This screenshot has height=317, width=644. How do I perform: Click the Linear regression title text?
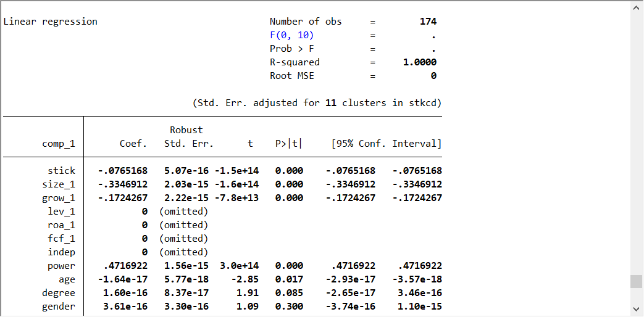point(51,22)
